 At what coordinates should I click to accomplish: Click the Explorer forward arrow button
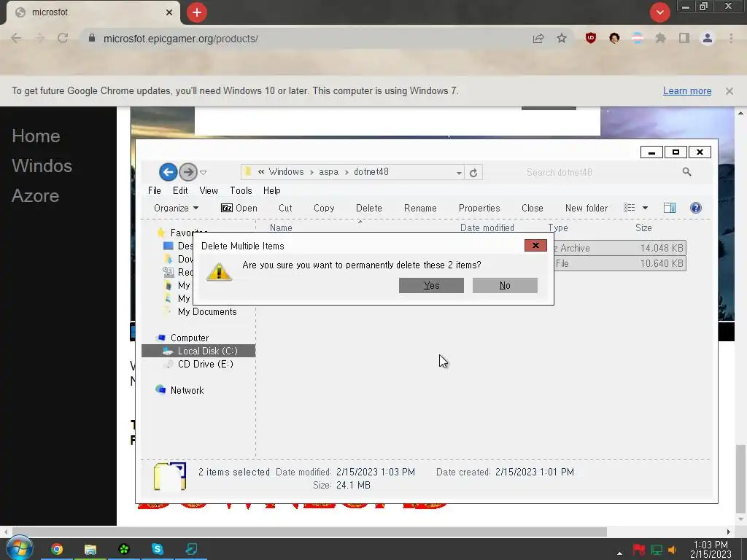click(x=188, y=172)
